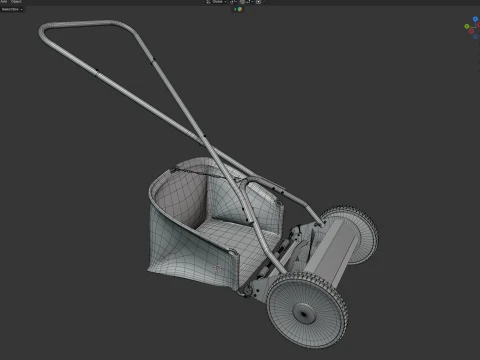This screenshot has width=480, height=360.
Task: Open the snap target dropdown
Action: tap(249, 2)
